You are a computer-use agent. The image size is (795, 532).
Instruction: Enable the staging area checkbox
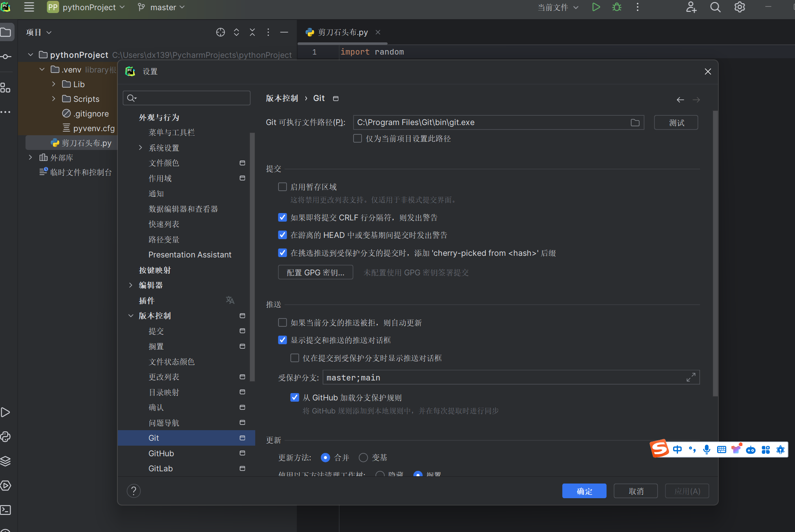[x=283, y=187]
